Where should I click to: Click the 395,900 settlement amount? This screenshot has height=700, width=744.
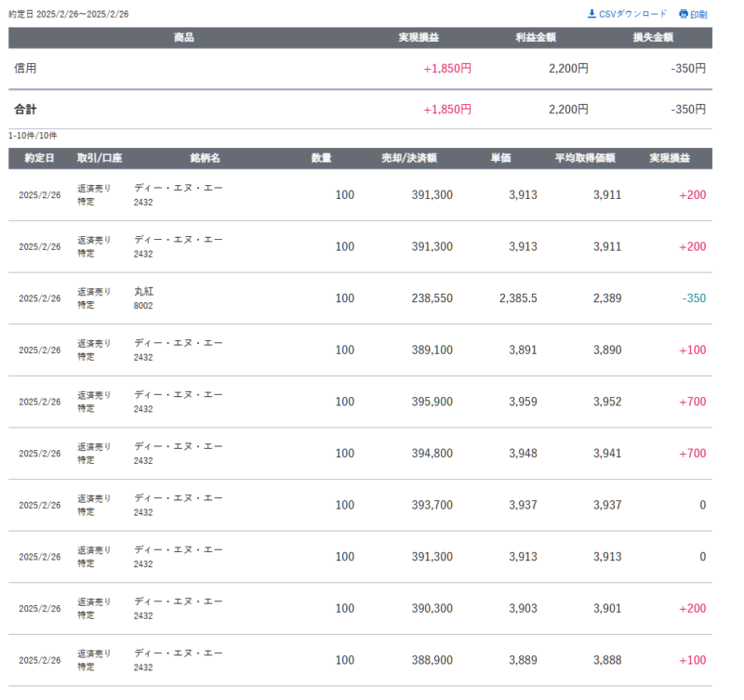click(x=432, y=402)
